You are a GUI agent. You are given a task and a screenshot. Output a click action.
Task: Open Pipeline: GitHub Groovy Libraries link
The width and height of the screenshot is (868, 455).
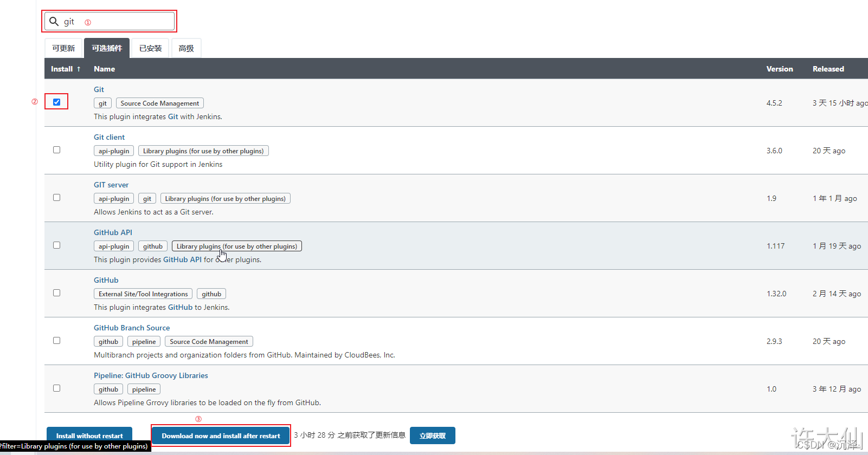coord(151,375)
